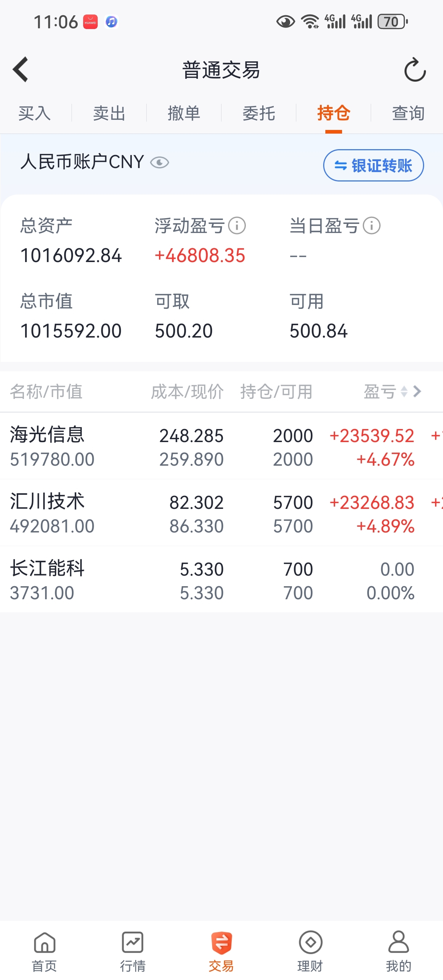Switch to the 买入 tab
The width and height of the screenshot is (443, 980).
[x=34, y=113]
